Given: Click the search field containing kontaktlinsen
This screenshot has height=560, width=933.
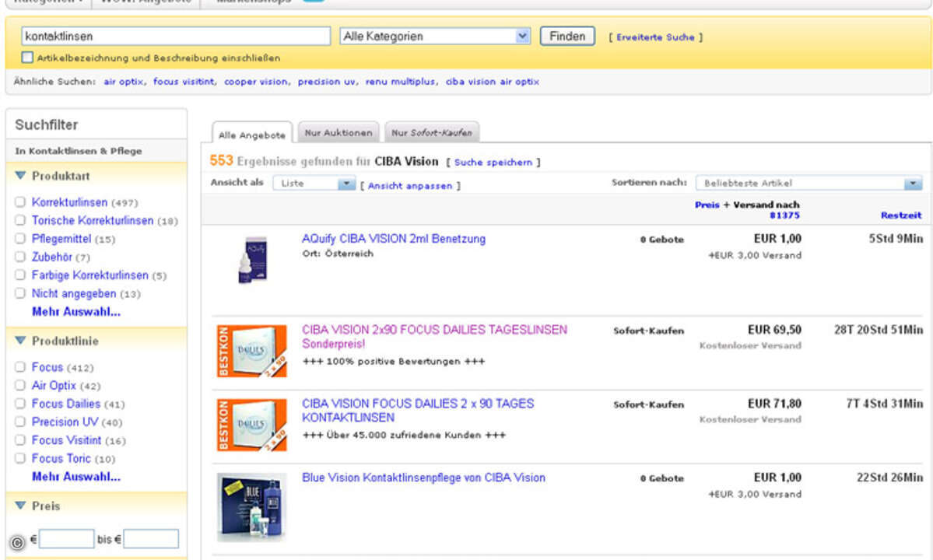Looking at the screenshot, I should (176, 37).
